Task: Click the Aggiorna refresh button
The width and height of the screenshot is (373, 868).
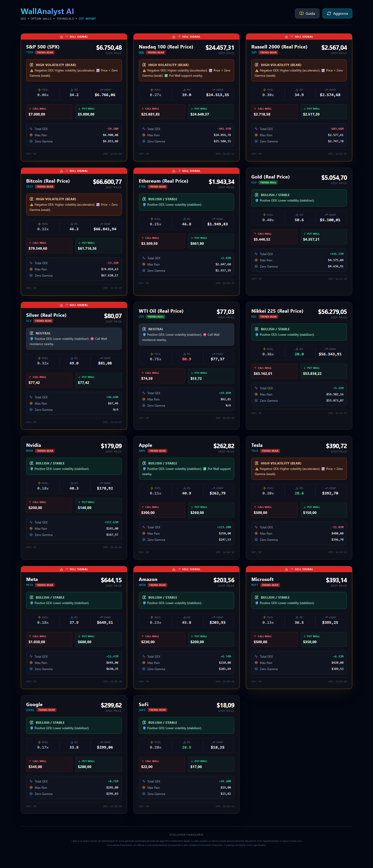Action: (337, 13)
